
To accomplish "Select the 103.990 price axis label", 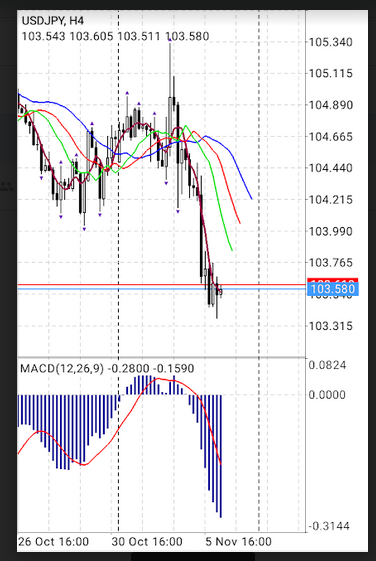I will [x=331, y=231].
